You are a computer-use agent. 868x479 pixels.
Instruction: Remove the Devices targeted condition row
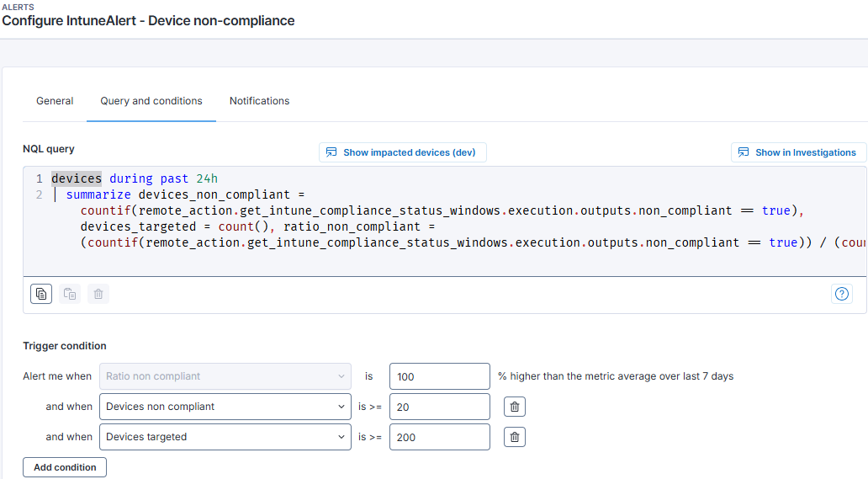coord(515,437)
